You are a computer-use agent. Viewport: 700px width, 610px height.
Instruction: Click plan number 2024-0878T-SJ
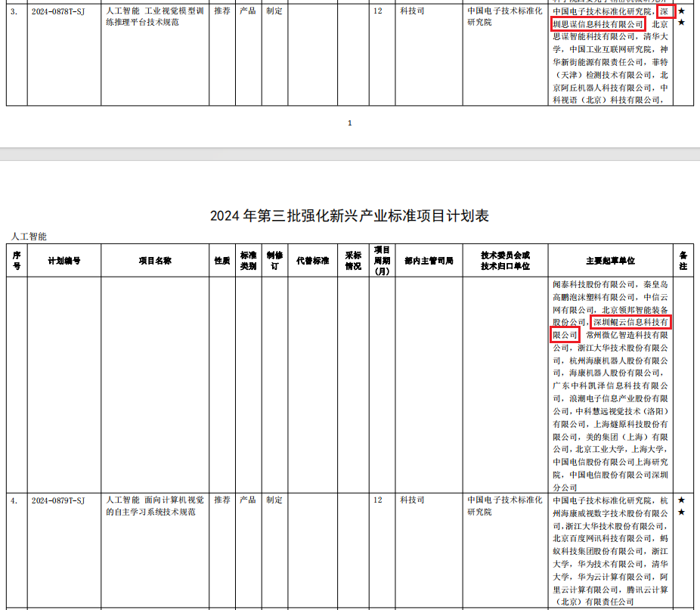(58, 11)
